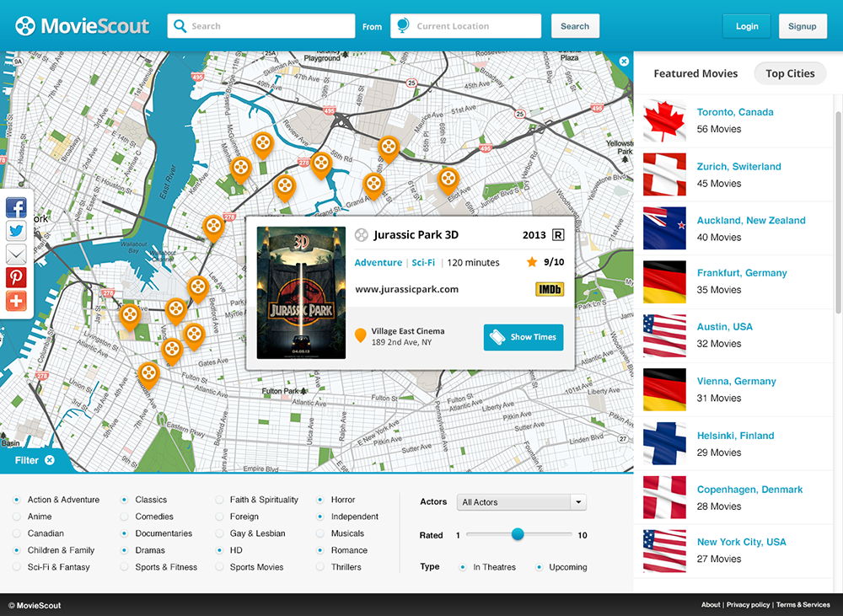Close the map with top-right X icon

[x=624, y=62]
